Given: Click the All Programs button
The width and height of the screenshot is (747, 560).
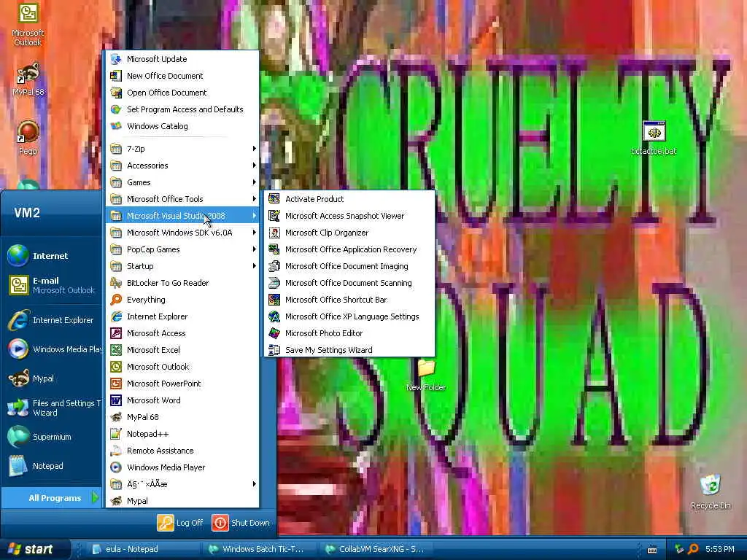Looking at the screenshot, I should point(52,497).
